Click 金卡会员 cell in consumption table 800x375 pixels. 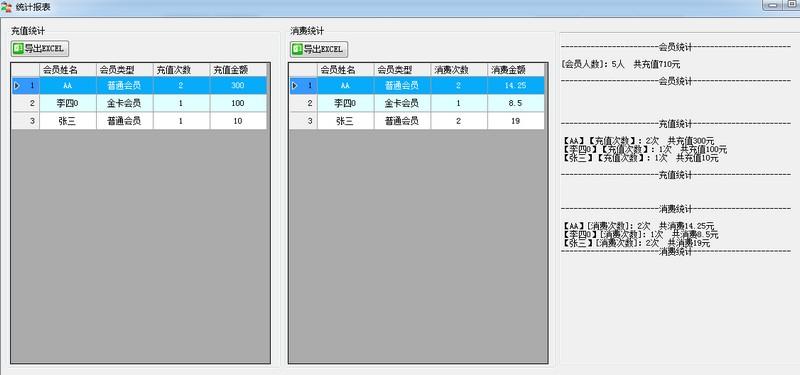pos(402,103)
